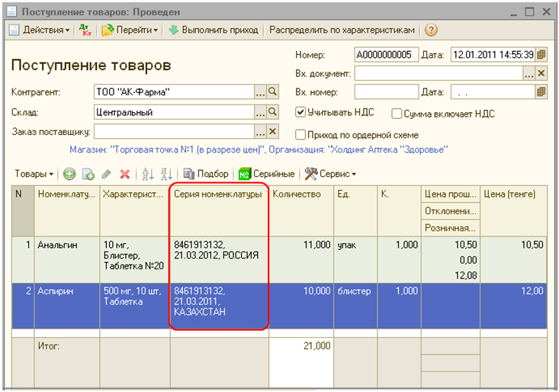Image resolution: width=559 pixels, height=392 pixels.
Task: Expand the Перейти dropdown
Action: [130, 31]
